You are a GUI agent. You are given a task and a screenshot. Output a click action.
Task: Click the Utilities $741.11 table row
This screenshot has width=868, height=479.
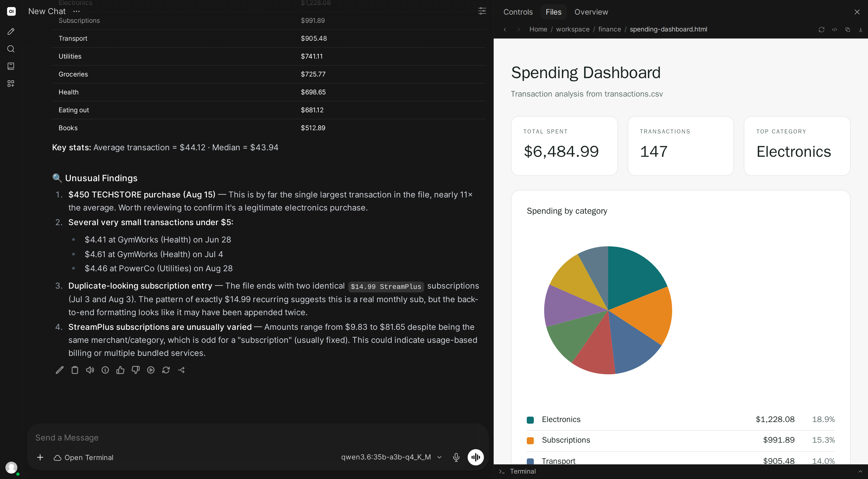(269, 56)
